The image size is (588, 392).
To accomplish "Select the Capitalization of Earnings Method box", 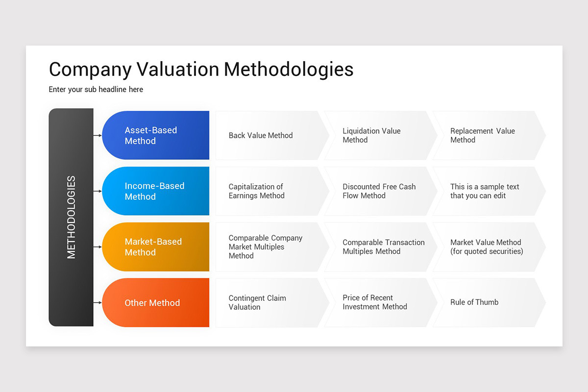I will (x=272, y=191).
